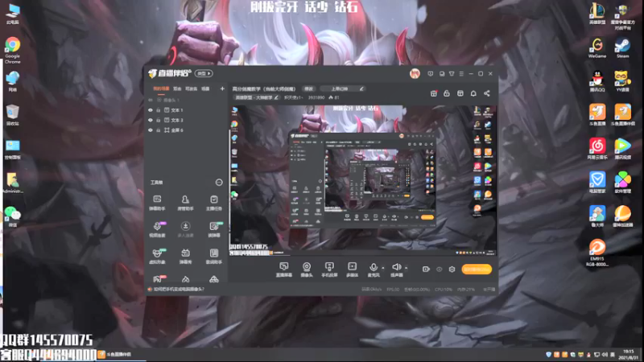Collapse the 工具箱 toolbox panel
The image size is (644, 362).
[219, 183]
